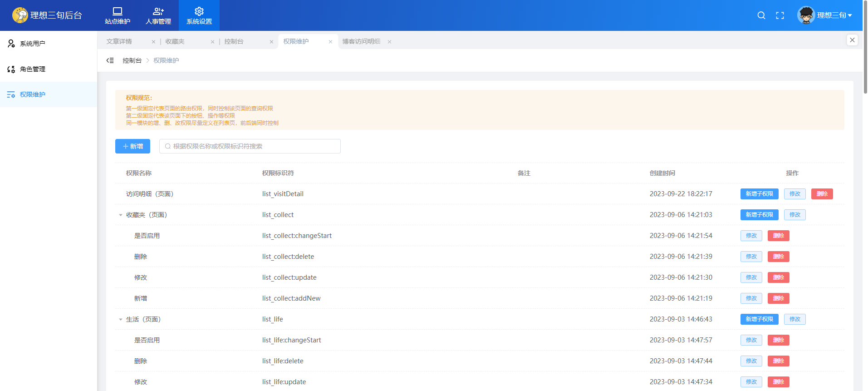Click 控制台 in the breadcrumb

click(132, 60)
